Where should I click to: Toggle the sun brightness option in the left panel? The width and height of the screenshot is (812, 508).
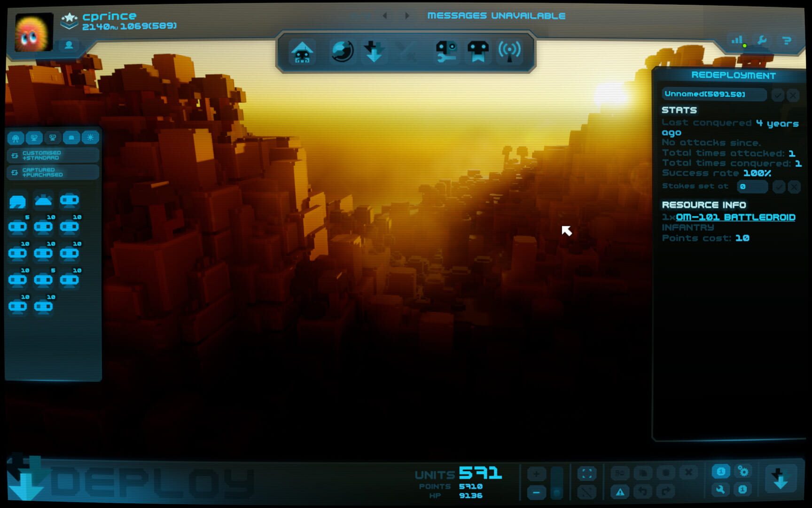click(x=90, y=137)
